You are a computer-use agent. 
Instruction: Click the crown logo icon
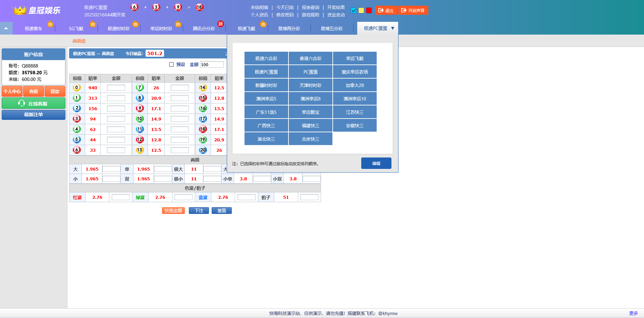click(19, 10)
